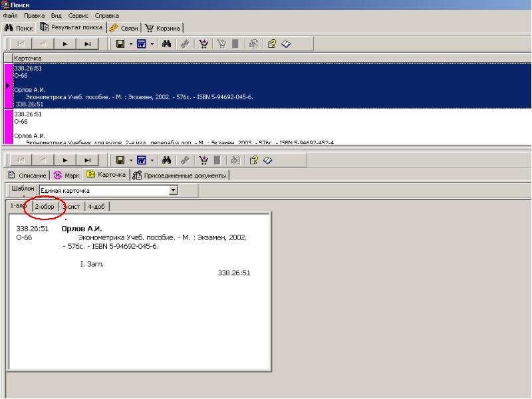Click binoculars search icon in lower toolbar
This screenshot has height=399, width=532.
coord(167,160)
